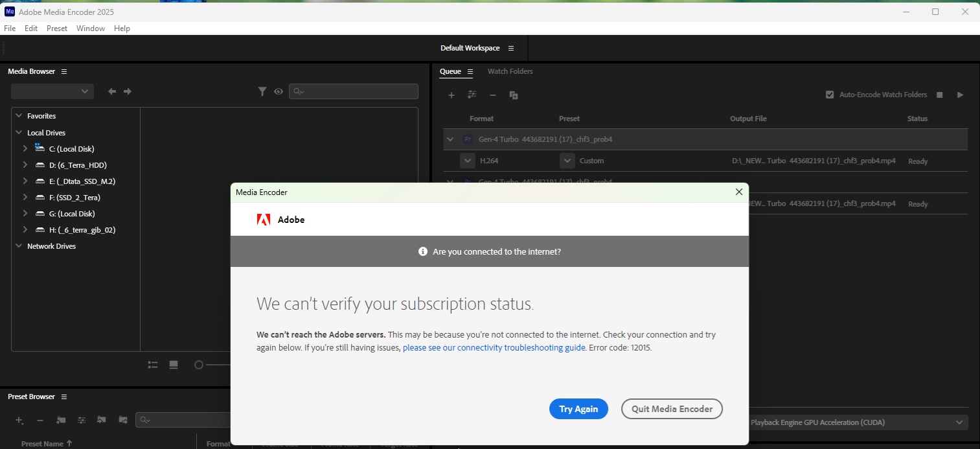980x449 pixels.
Task: Click the info icon in the dialog banner
Action: pos(423,251)
